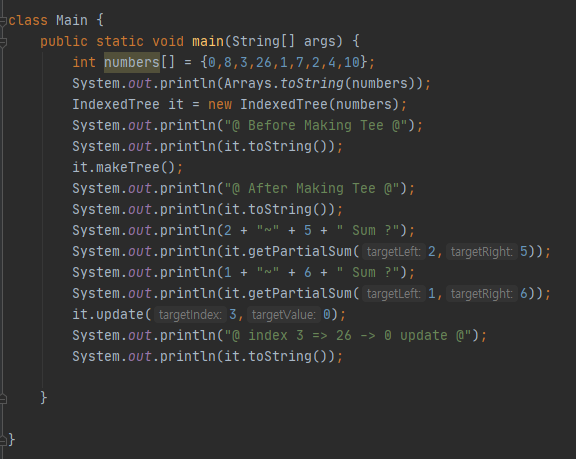The height and width of the screenshot is (459, 576).
Task: Click 'it.makeTree()' statement
Action: click(x=123, y=167)
